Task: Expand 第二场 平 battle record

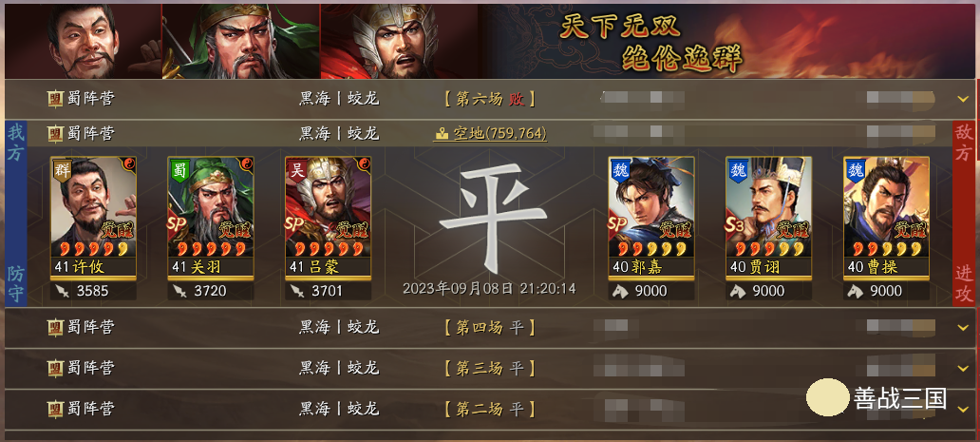Action: [962, 410]
